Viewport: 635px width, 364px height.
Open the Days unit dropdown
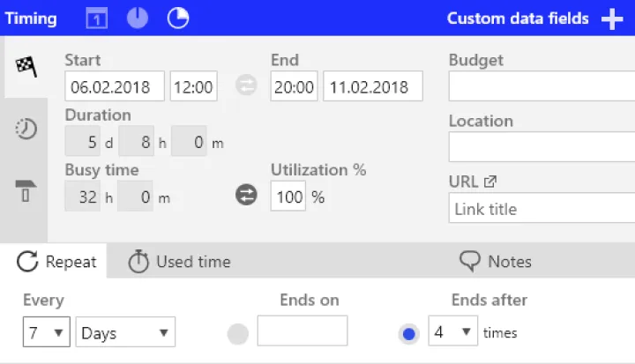125,332
